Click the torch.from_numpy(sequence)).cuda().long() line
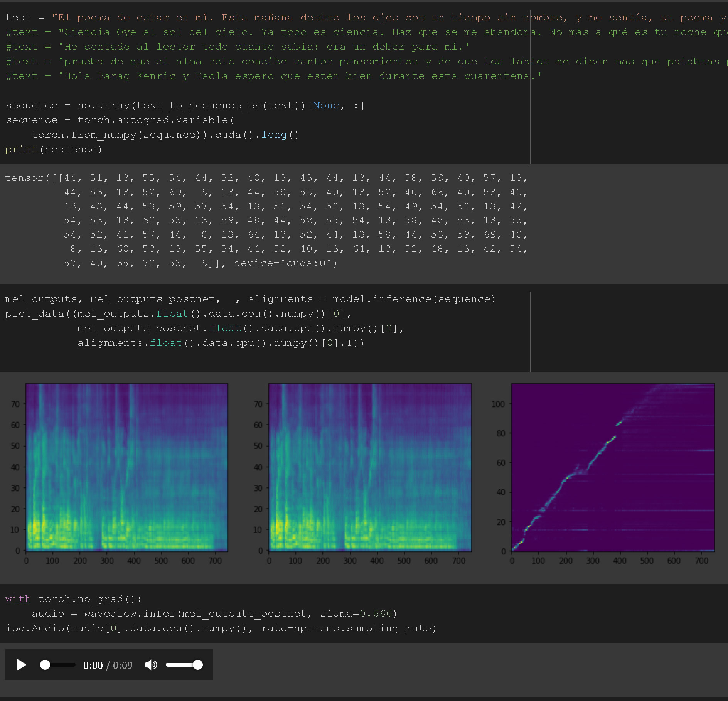Image resolution: width=728 pixels, height=701 pixels. (x=165, y=135)
